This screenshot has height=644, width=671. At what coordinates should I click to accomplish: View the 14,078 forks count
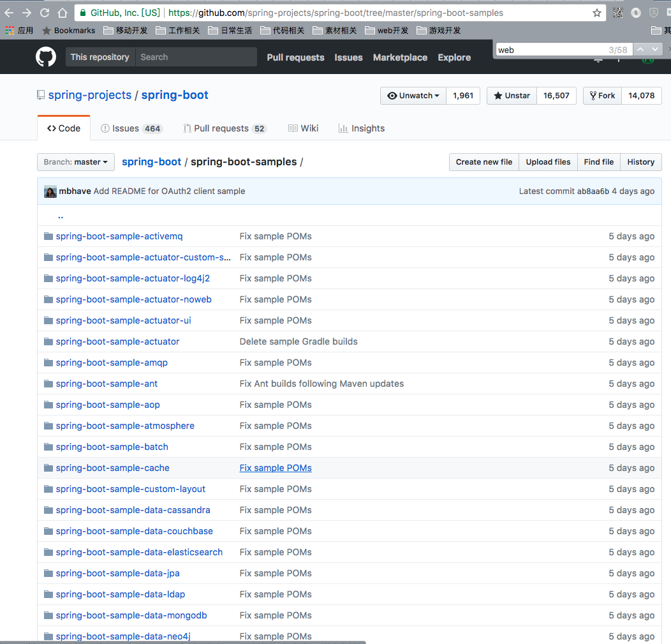coord(641,96)
